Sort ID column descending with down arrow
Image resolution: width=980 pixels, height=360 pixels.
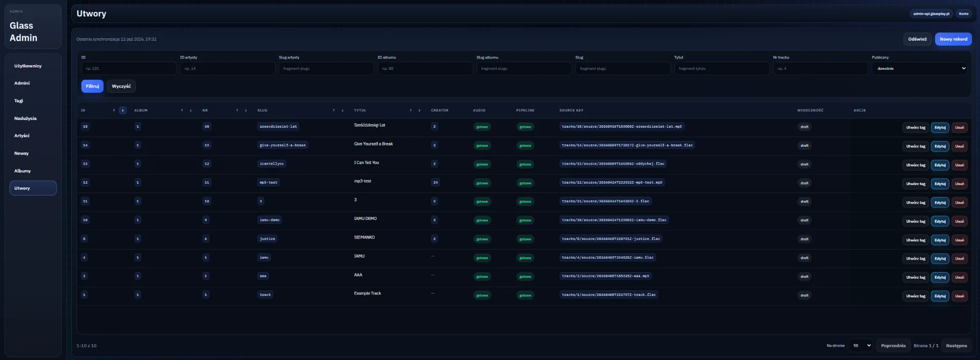(x=122, y=110)
